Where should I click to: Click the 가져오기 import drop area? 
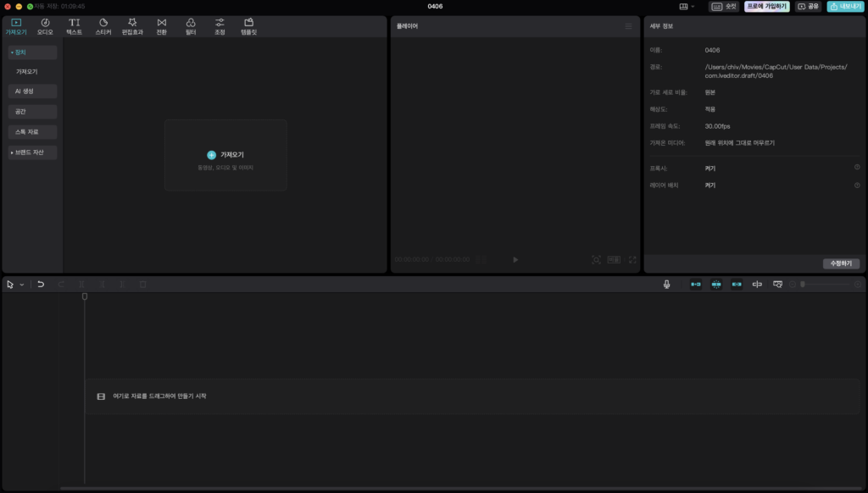(x=225, y=155)
